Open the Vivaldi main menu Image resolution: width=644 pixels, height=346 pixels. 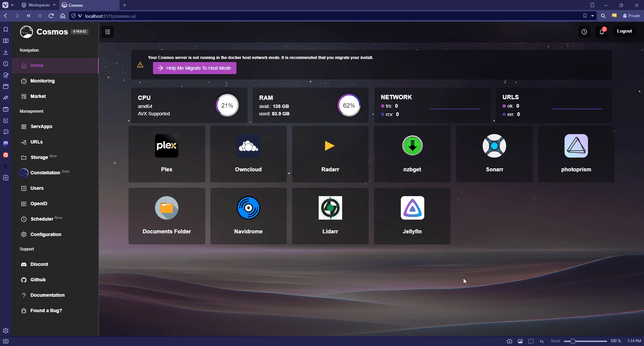6,5
